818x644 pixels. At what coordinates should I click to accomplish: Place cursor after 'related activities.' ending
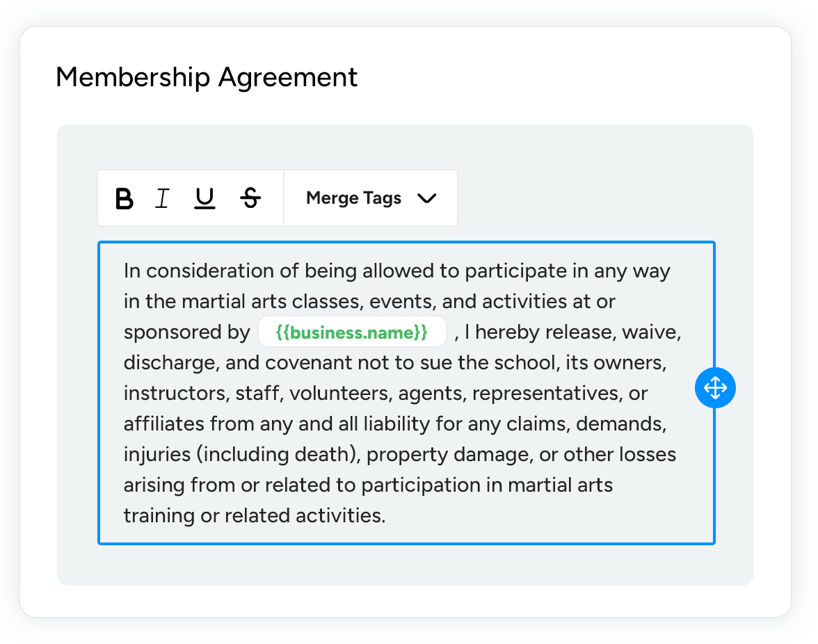click(385, 515)
